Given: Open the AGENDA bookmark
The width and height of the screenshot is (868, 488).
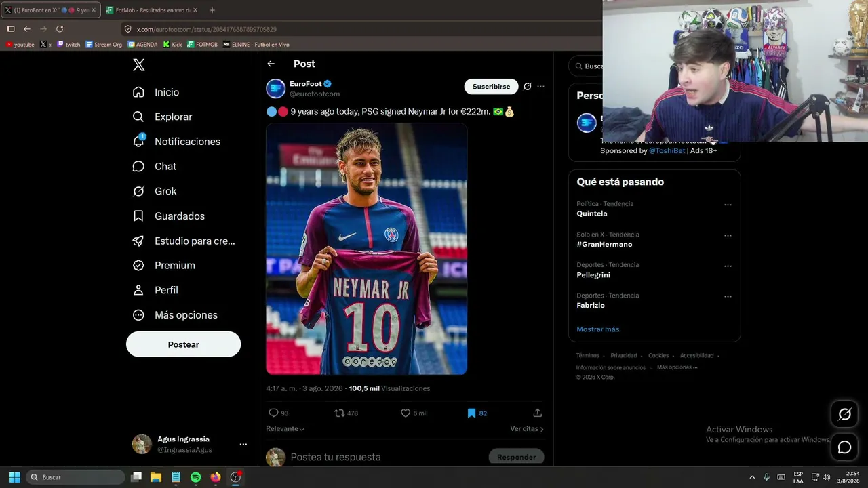Looking at the screenshot, I should (142, 45).
